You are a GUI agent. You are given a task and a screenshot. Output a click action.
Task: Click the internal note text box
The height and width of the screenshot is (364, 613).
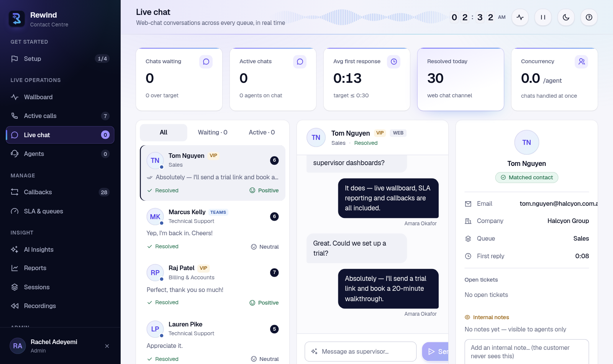[526, 352]
